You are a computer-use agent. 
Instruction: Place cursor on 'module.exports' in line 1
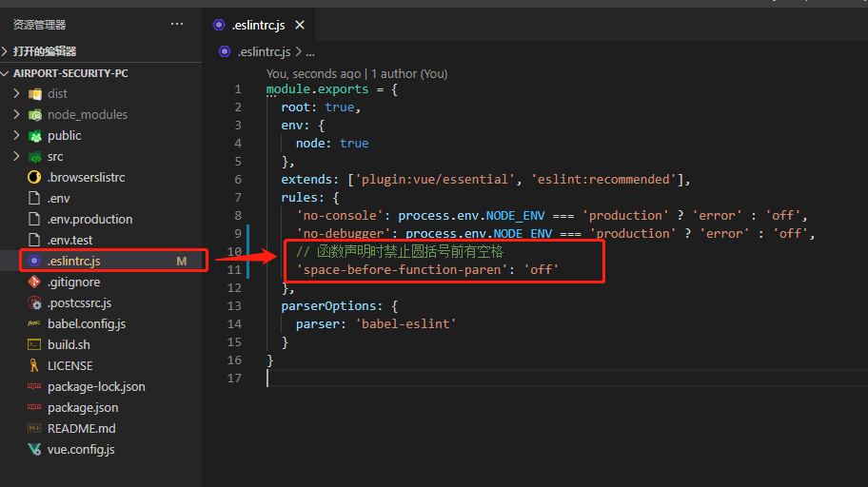317,89
